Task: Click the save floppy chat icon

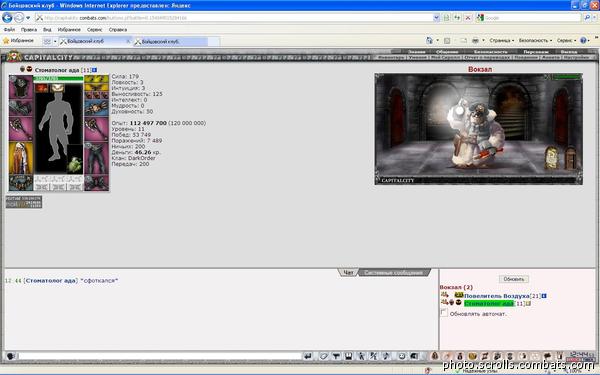Action: coord(349,356)
